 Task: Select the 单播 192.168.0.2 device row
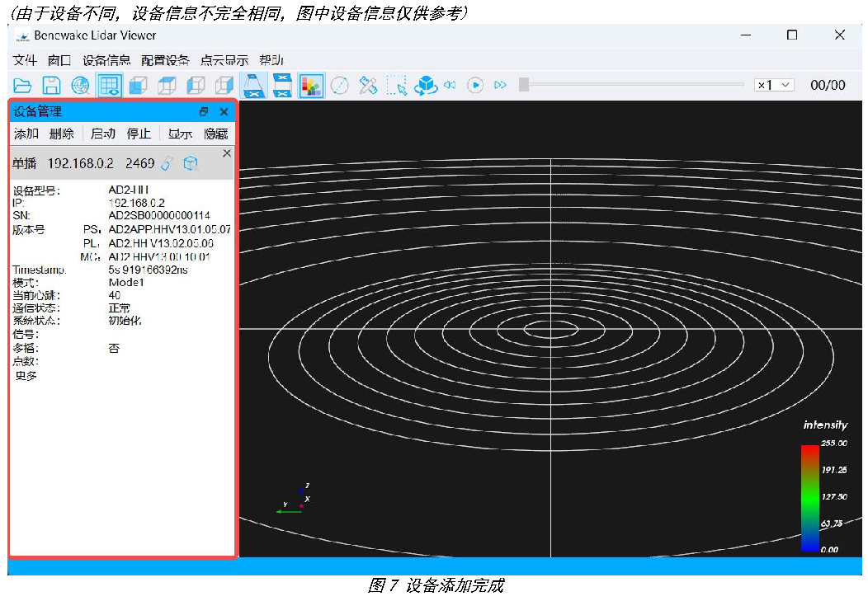tap(122, 163)
